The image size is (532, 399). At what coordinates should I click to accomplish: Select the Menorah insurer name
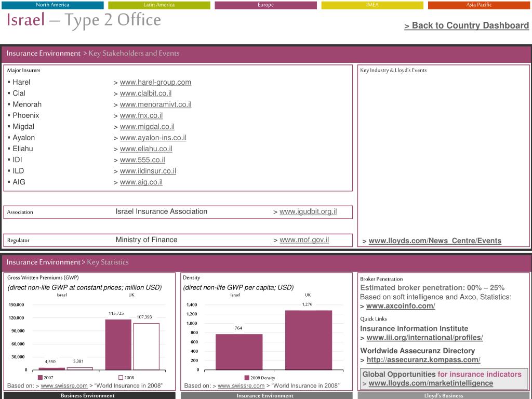(x=27, y=104)
